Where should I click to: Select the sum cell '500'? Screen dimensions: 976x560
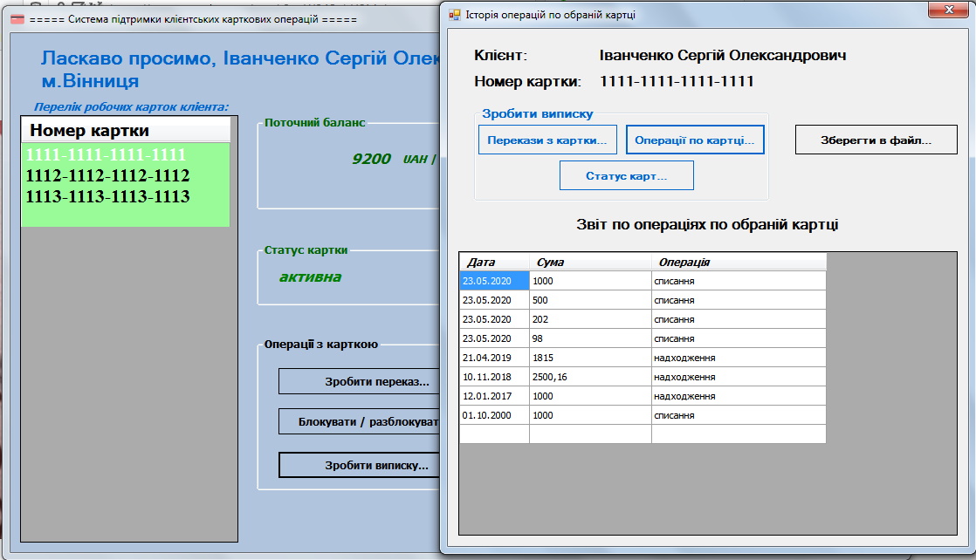(x=590, y=300)
